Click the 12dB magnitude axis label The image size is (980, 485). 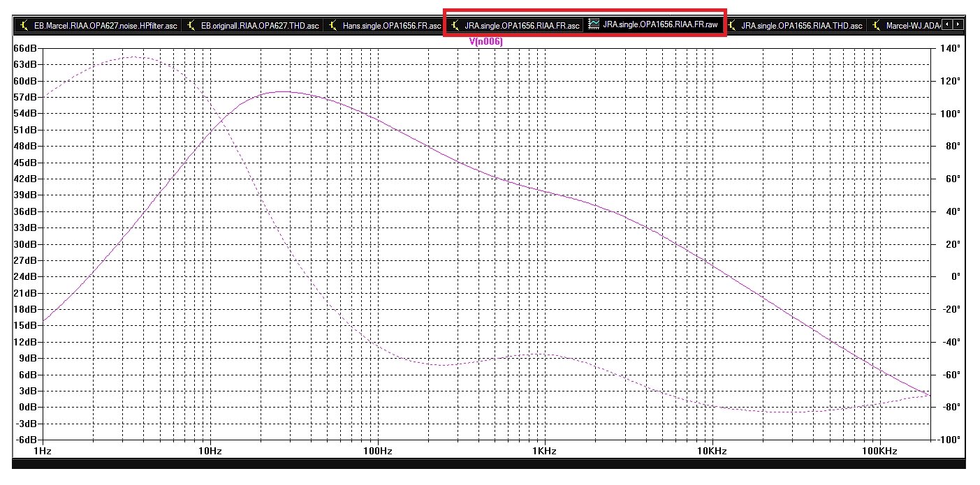pos(24,342)
